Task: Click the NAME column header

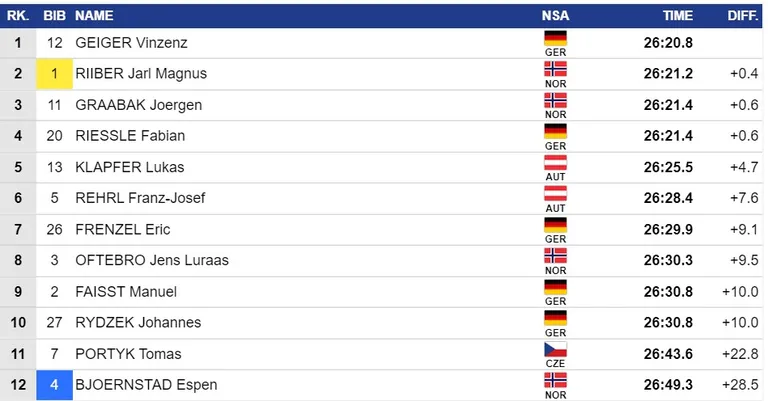Action: pyautogui.click(x=94, y=16)
